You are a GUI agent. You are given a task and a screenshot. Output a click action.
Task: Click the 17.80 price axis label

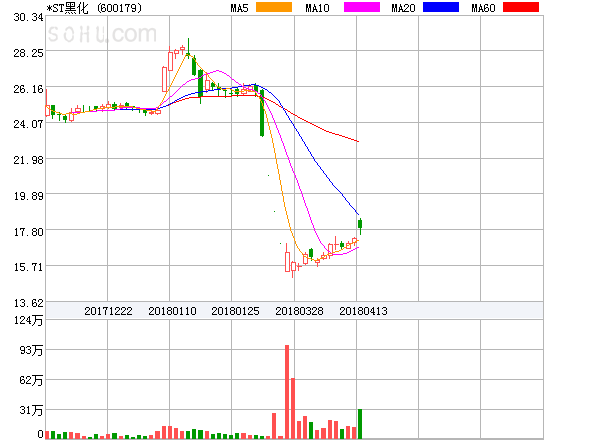pos(28,232)
